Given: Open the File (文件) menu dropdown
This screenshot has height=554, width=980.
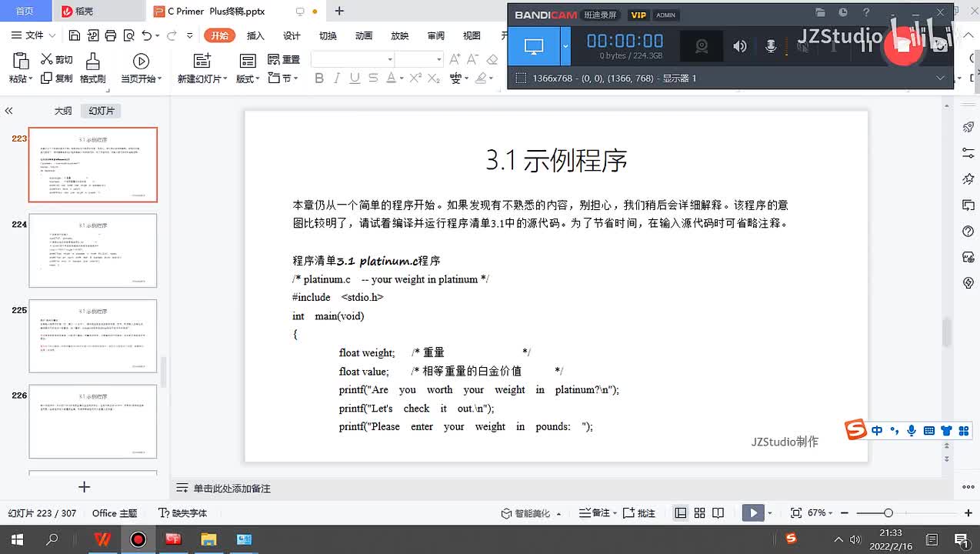Looking at the screenshot, I should [x=33, y=35].
